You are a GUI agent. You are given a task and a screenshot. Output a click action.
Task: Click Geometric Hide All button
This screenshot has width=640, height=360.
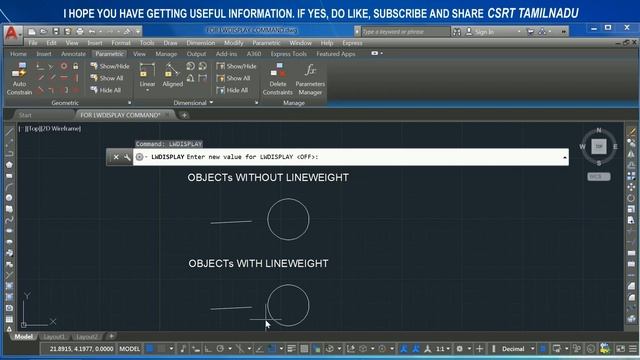[106, 90]
